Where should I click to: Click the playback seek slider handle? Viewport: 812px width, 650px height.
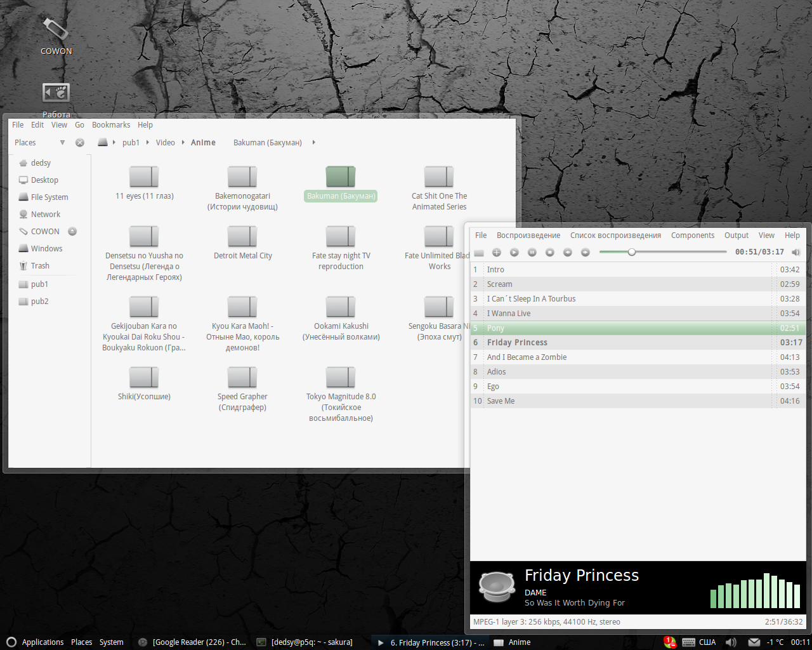[x=632, y=252]
